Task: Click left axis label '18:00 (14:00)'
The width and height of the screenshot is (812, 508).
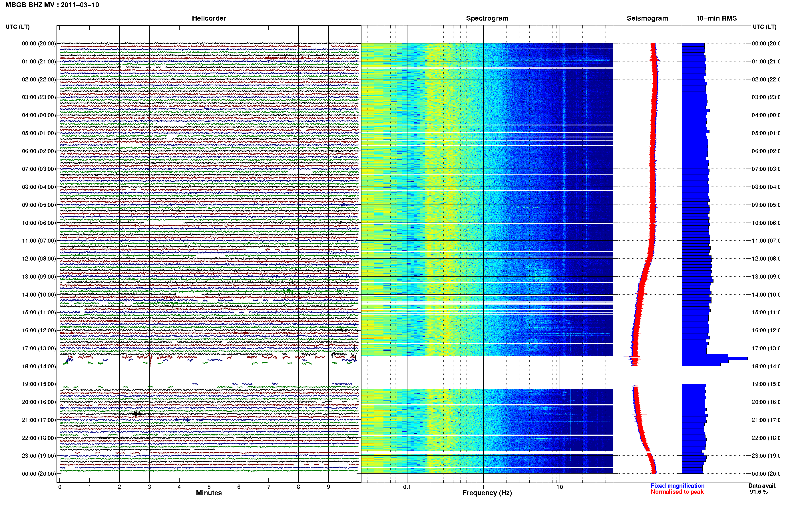Action: [x=39, y=366]
